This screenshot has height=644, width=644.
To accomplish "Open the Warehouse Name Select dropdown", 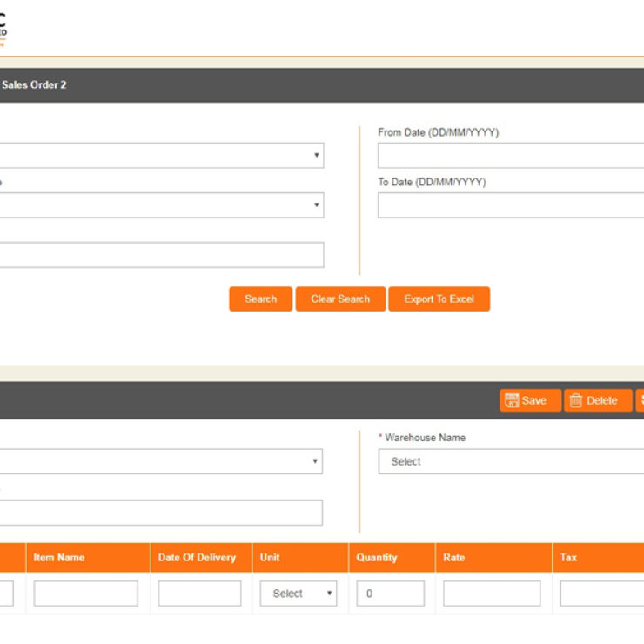I will (x=511, y=461).
